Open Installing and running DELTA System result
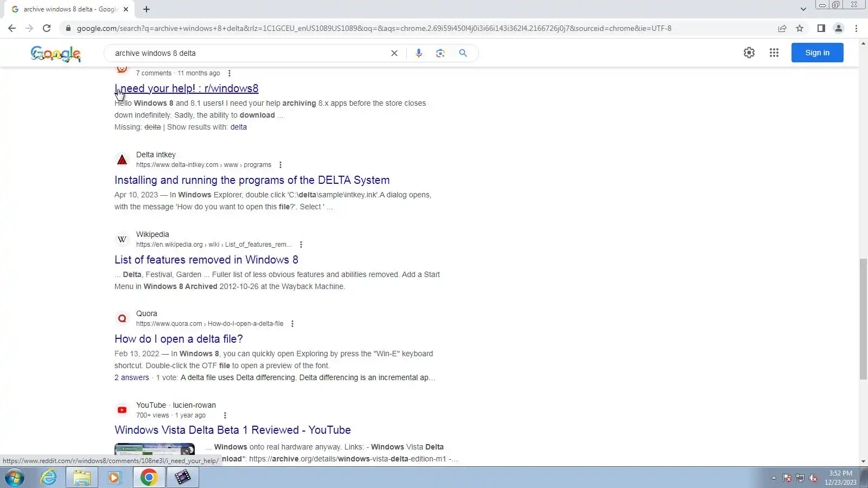Image resolution: width=868 pixels, height=488 pixels. 252,180
